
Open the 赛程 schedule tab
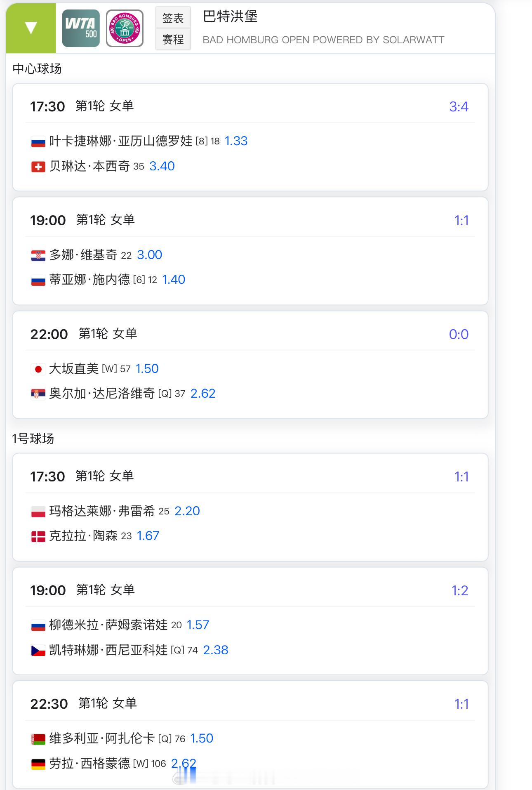click(173, 40)
